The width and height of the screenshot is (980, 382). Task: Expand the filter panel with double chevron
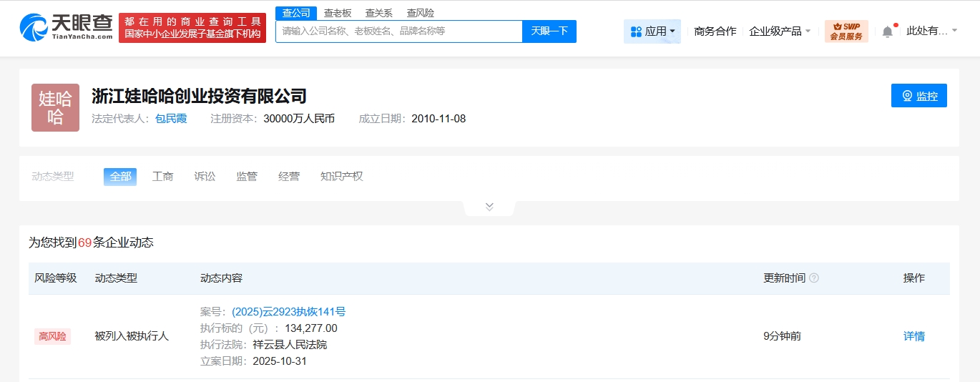(x=489, y=207)
